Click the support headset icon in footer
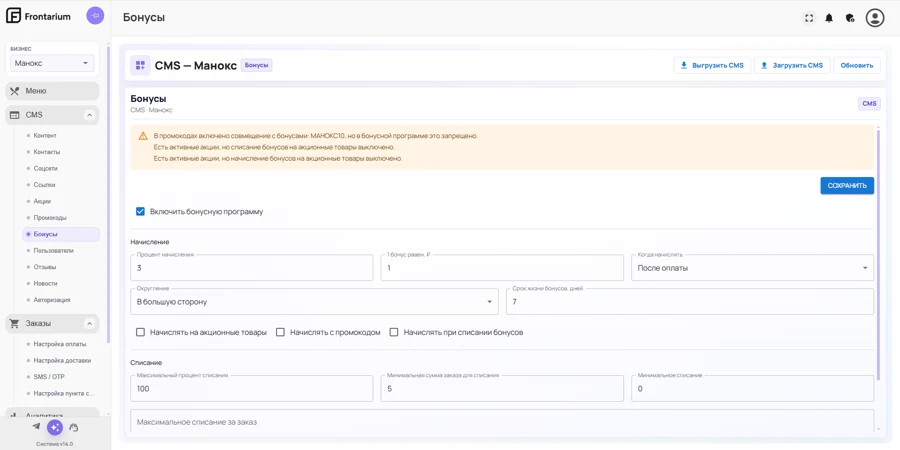Screen dimensions: 900x450 [73, 427]
